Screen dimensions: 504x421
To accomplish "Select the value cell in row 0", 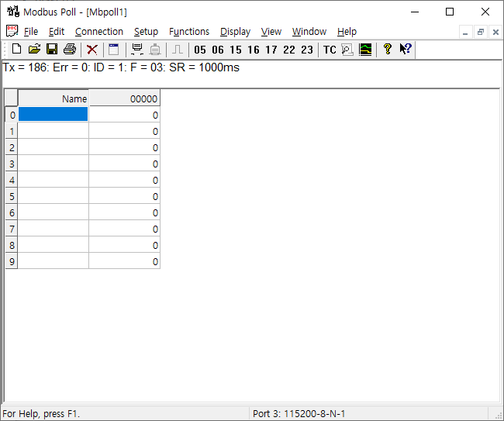I will [124, 115].
